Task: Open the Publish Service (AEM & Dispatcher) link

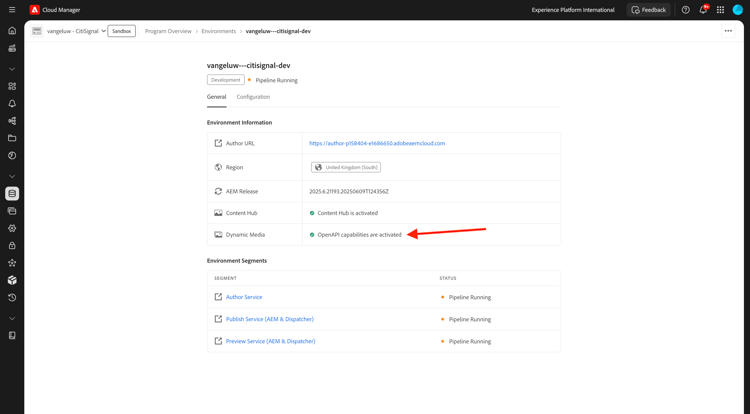Action: 270,319
